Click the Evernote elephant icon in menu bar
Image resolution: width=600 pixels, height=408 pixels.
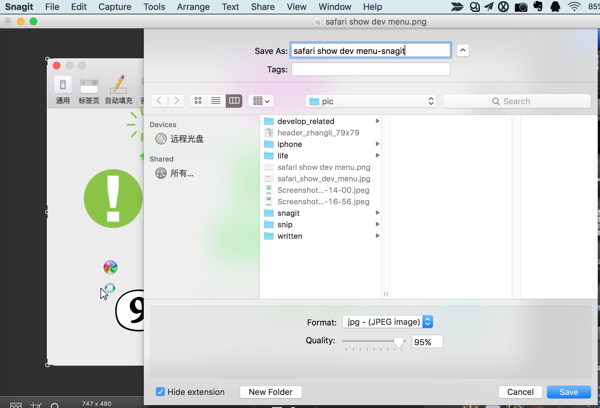[538, 7]
